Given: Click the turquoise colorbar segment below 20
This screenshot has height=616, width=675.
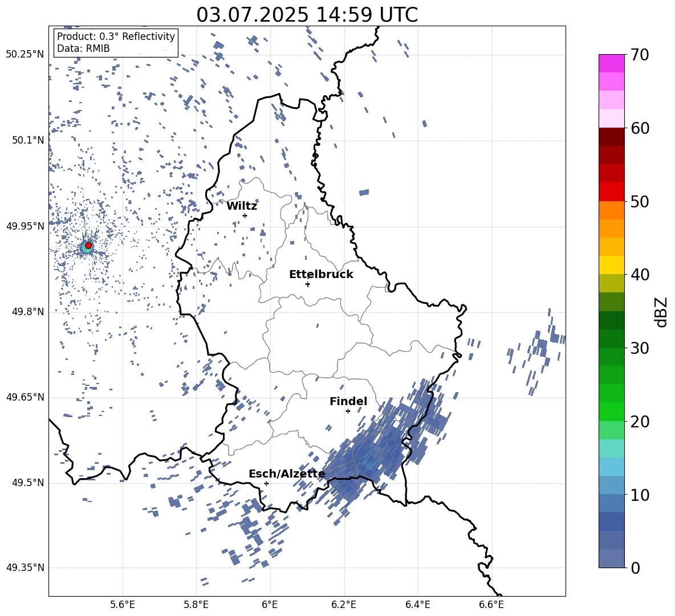Looking at the screenshot, I should [x=611, y=448].
